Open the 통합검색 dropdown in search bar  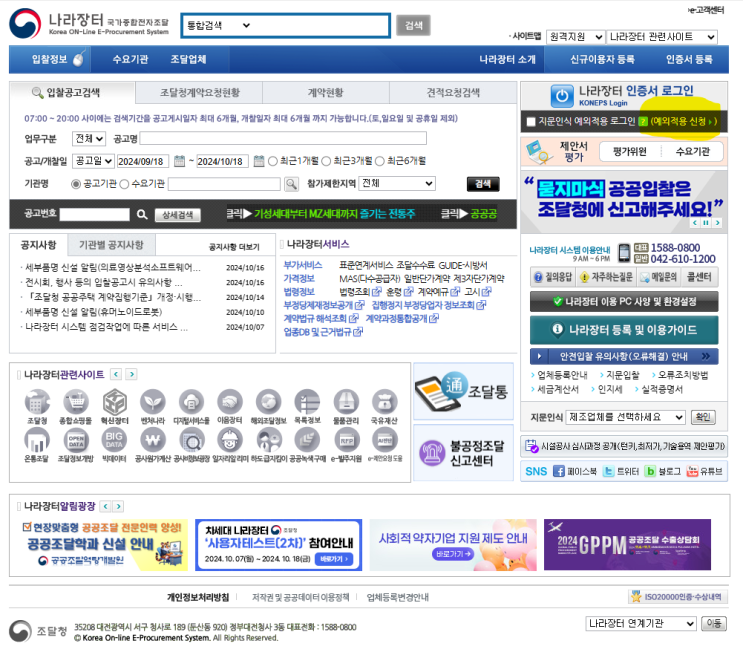click(x=218, y=26)
